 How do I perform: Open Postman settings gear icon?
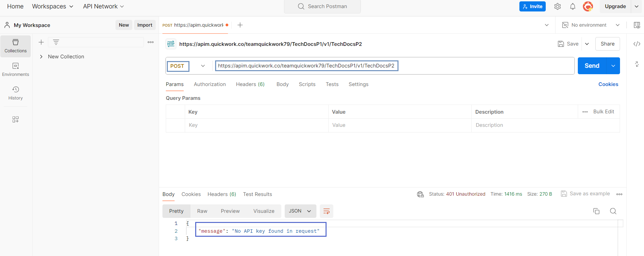(558, 6)
